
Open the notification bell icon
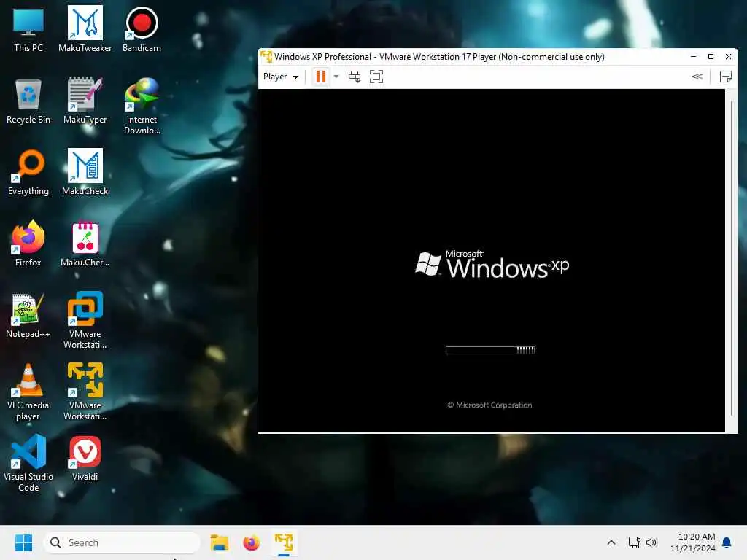(x=727, y=542)
